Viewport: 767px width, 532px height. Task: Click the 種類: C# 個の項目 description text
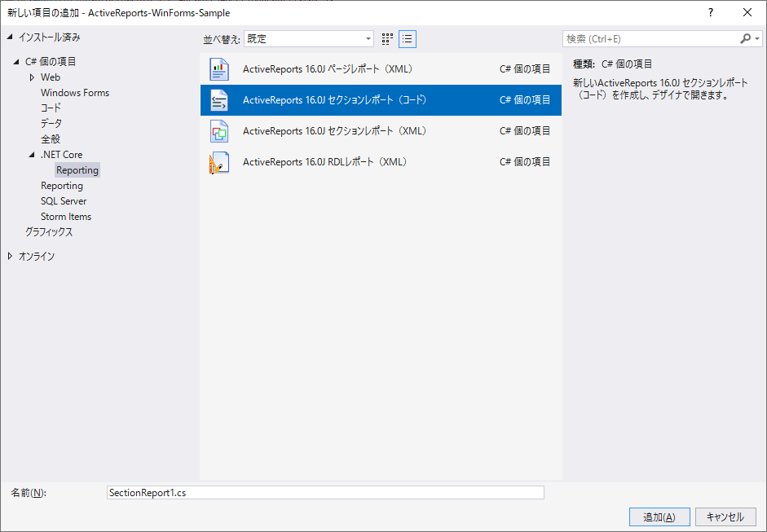[612, 64]
